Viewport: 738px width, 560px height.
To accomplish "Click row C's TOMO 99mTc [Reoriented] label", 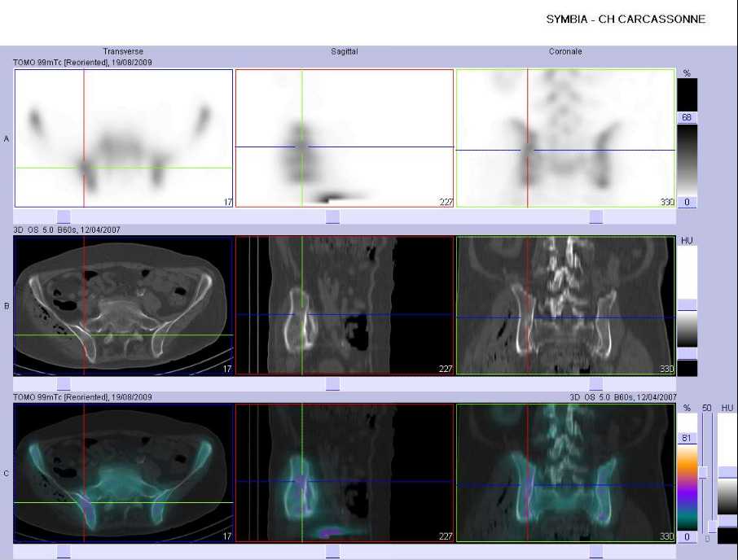I will tap(82, 397).
